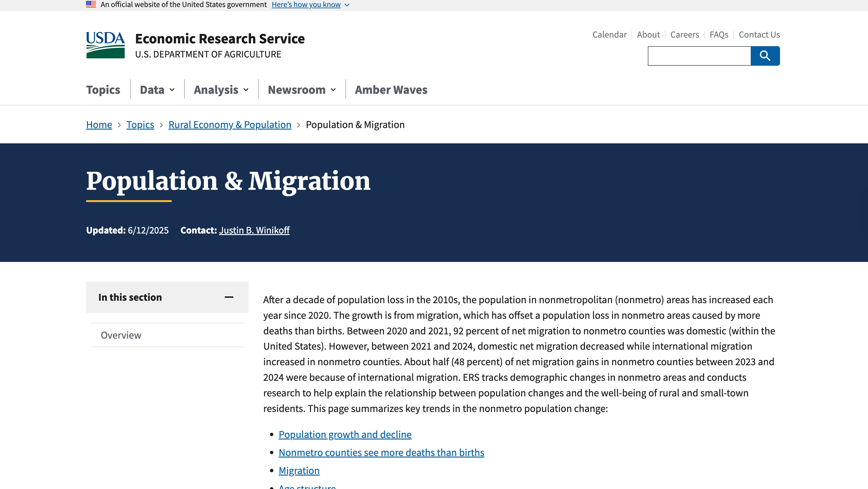
Task: Click U.S. Department of Agriculture subtitle
Action: click(208, 54)
